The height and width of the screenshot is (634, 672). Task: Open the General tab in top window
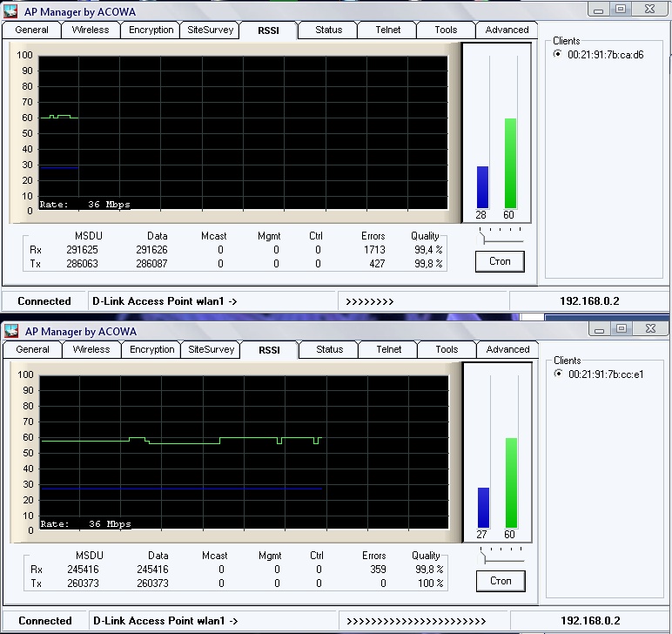(x=31, y=30)
